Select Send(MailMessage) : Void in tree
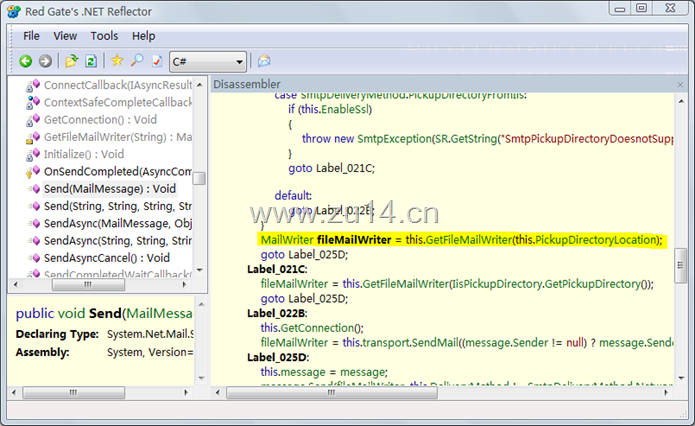Screen dimensions: 695x426 pos(109,188)
